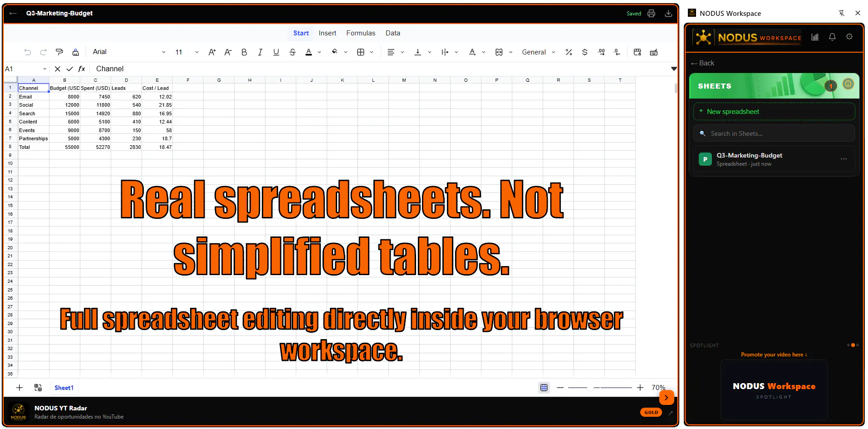Viewport: 868px width, 429px height.
Task: Click the conditional formatting table icon
Action: click(638, 52)
